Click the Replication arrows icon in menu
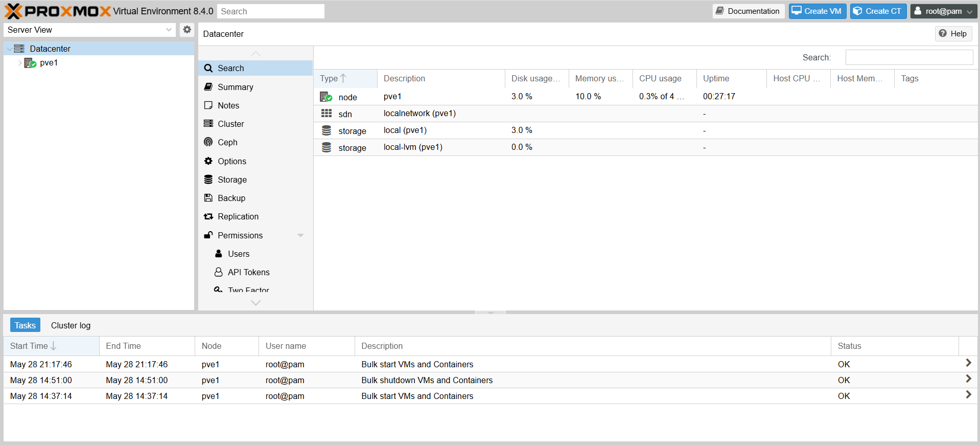The height and width of the screenshot is (445, 980). coord(208,216)
